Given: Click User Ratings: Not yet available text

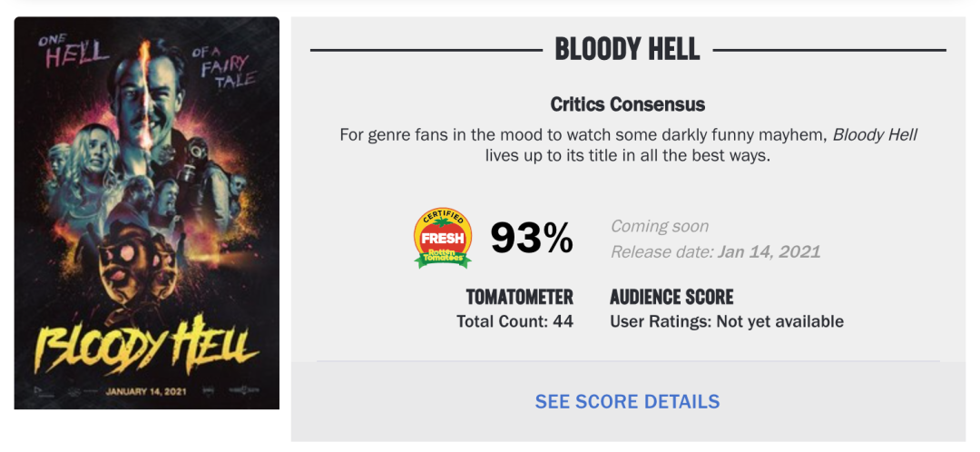Looking at the screenshot, I should 727,321.
